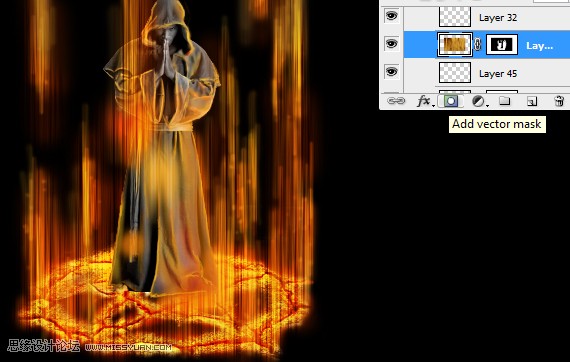This screenshot has height=362, width=570.
Task: Click the Layer 45 name
Action: [498, 73]
